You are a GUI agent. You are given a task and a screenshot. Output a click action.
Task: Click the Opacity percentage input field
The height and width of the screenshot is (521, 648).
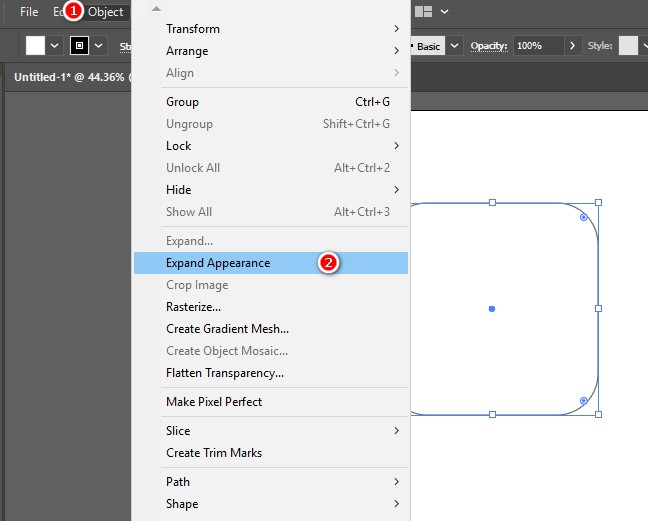tap(537, 46)
